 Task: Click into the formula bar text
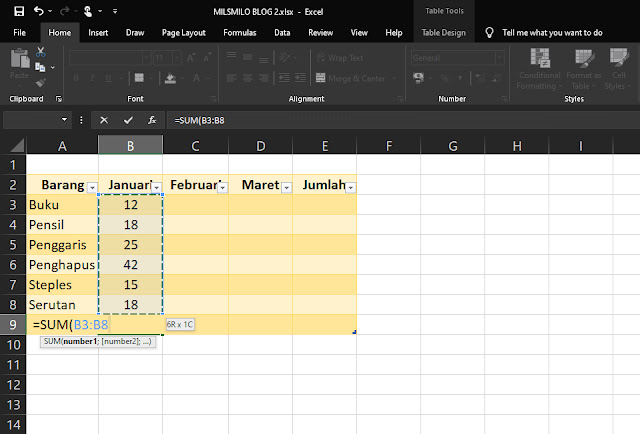tap(200, 120)
